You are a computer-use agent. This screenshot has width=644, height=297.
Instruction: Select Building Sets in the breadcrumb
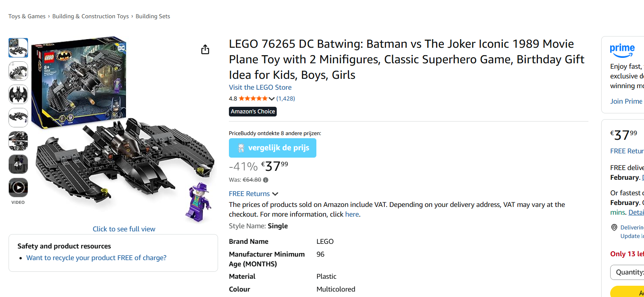point(153,16)
